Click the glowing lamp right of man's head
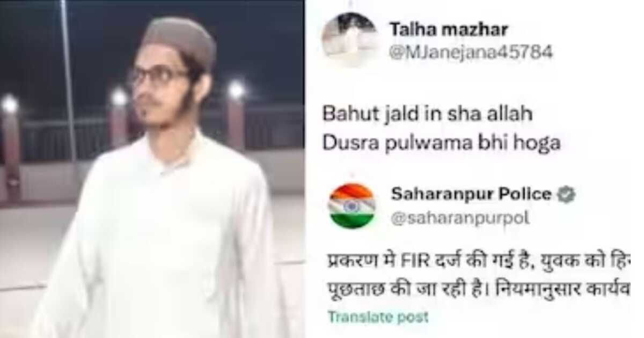The image size is (644, 338). [236, 90]
